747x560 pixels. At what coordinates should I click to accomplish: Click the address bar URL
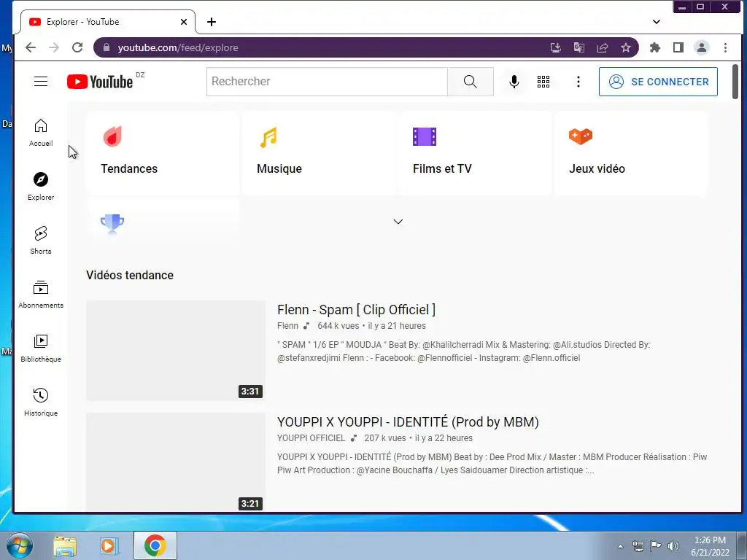pyautogui.click(x=178, y=47)
